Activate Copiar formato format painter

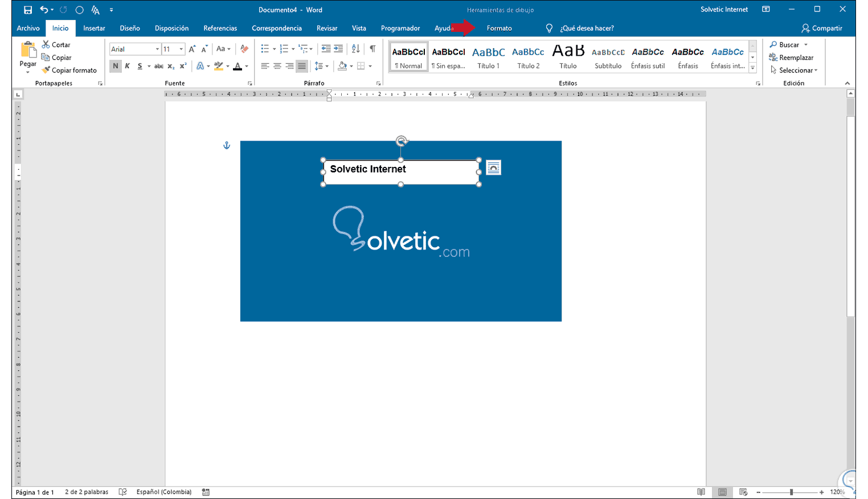coord(69,70)
